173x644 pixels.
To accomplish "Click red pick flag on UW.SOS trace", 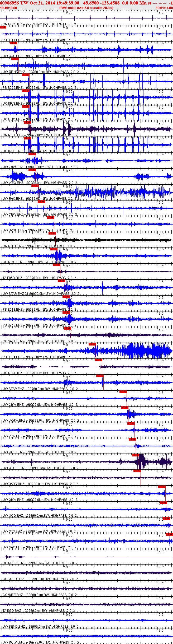I will point(13,43).
